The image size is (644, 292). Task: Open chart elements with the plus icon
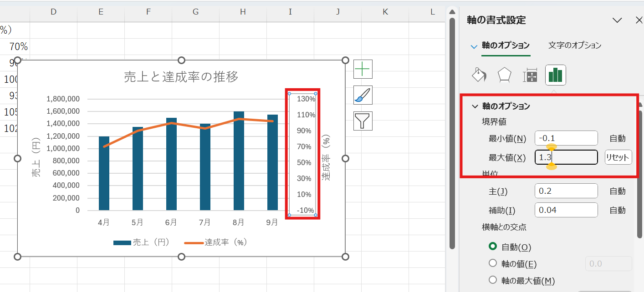[363, 69]
